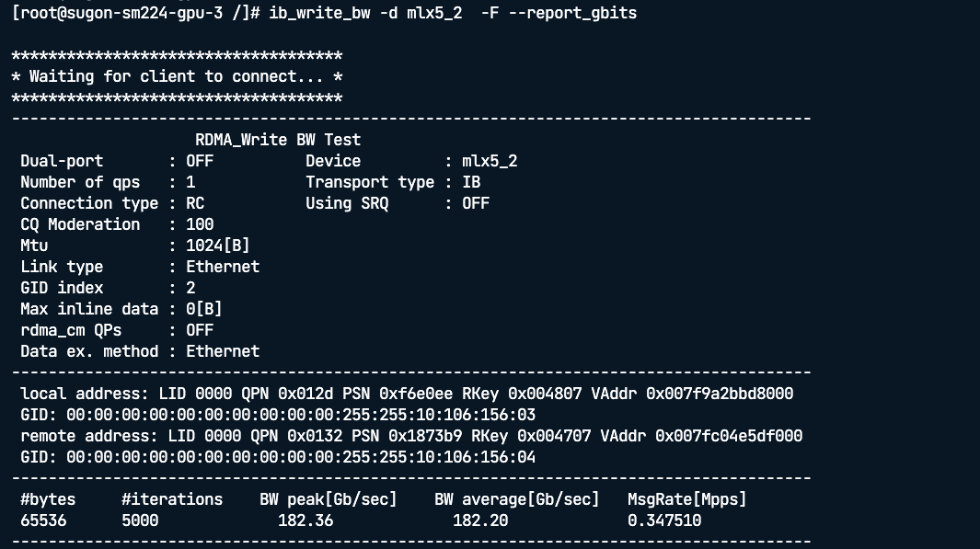Click the Link type Ethernet value
Screen dimensions: 980x549
pyautogui.click(x=223, y=267)
